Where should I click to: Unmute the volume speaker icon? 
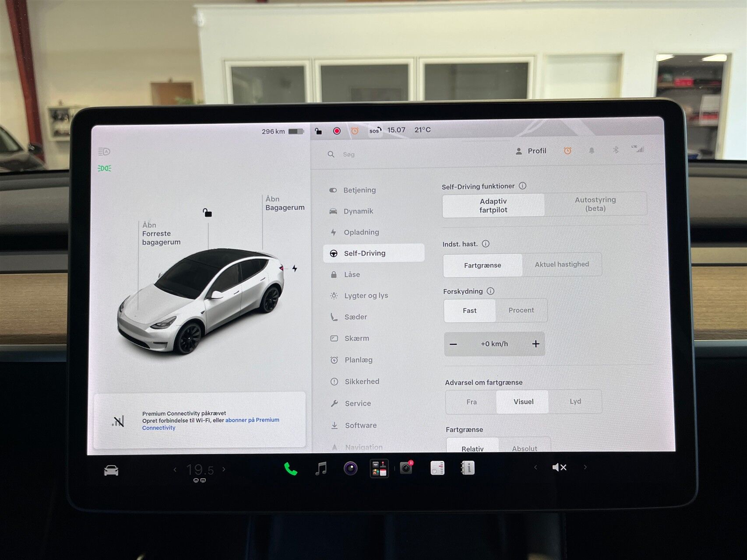559,467
